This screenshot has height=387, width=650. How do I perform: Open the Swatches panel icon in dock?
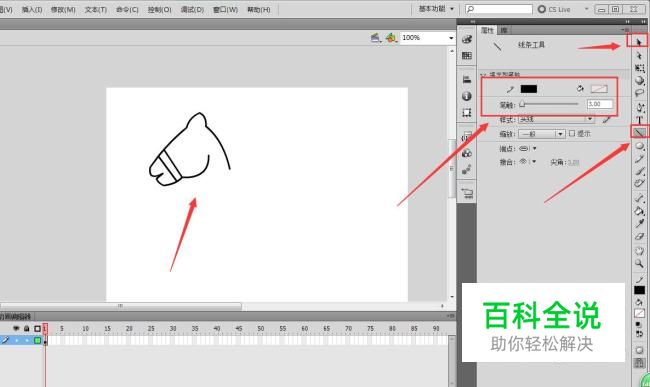point(467,56)
